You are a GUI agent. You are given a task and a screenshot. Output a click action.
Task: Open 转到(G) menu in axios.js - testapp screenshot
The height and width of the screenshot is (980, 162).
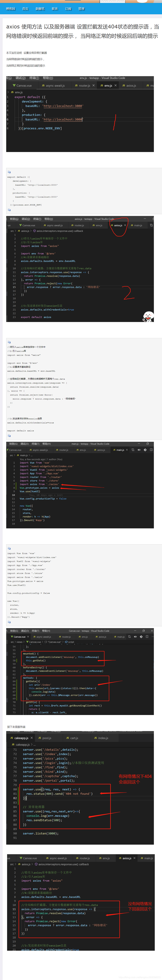[x=14, y=219]
